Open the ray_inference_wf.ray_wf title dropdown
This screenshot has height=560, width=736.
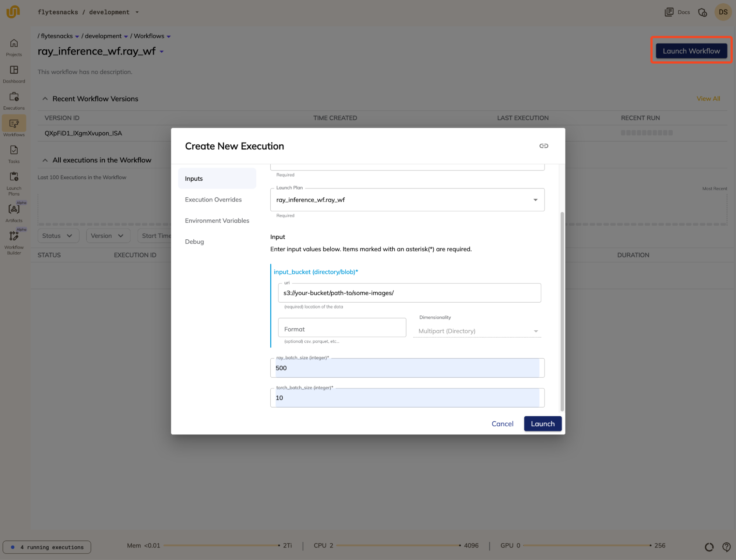coord(162,52)
